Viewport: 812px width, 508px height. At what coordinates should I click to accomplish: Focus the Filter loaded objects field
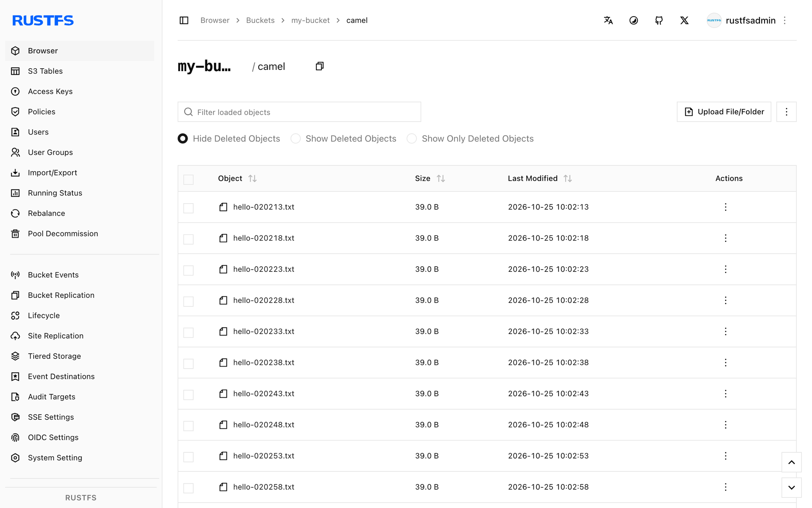click(x=299, y=112)
